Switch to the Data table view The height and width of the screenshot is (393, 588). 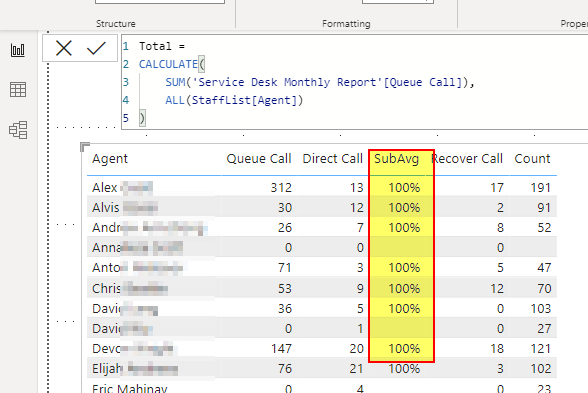click(18, 90)
